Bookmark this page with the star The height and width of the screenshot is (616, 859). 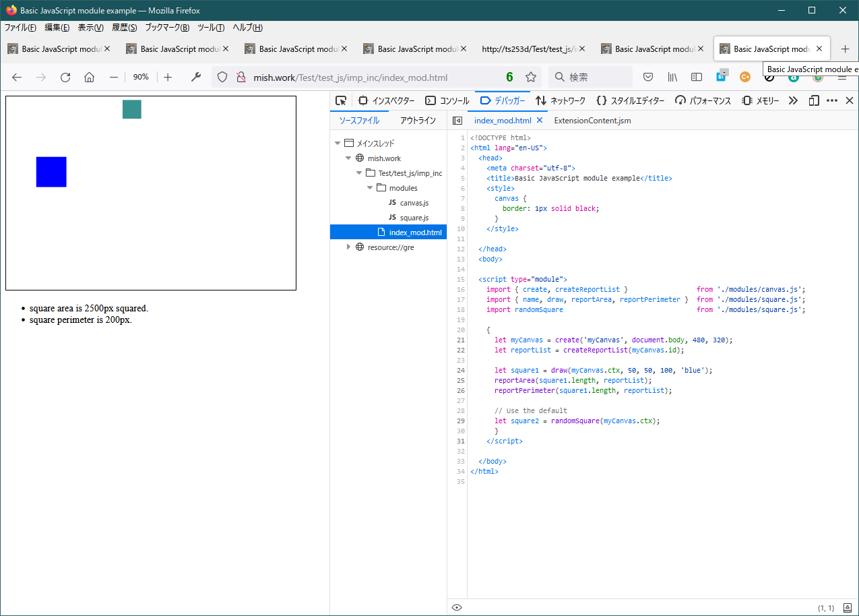[531, 77]
